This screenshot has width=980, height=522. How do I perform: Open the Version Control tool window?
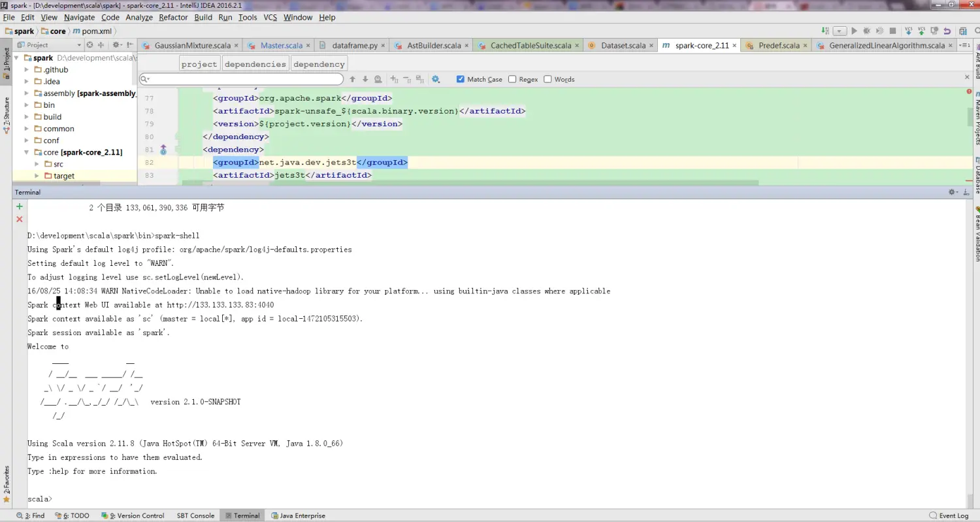(x=133, y=515)
